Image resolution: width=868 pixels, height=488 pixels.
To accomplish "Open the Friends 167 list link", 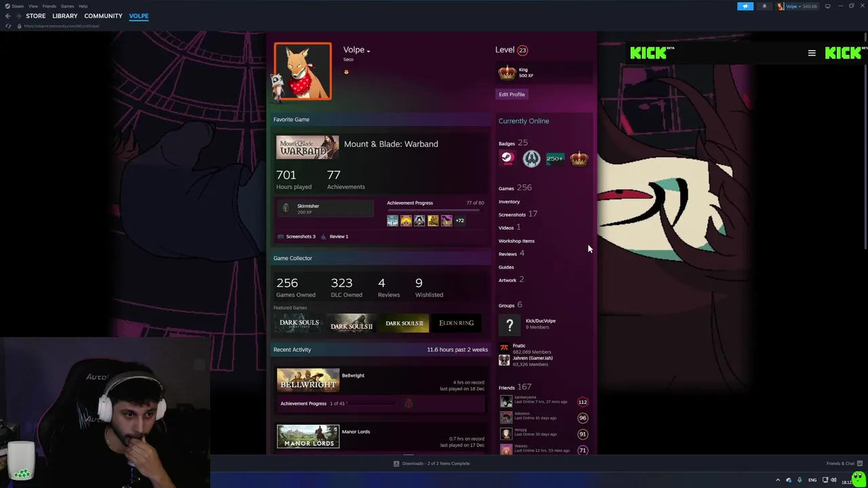I will tap(515, 387).
